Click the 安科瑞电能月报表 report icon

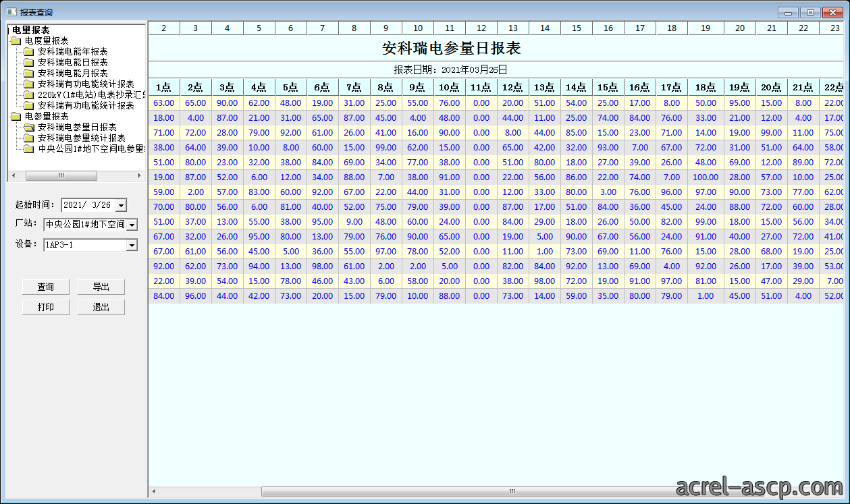pos(28,74)
